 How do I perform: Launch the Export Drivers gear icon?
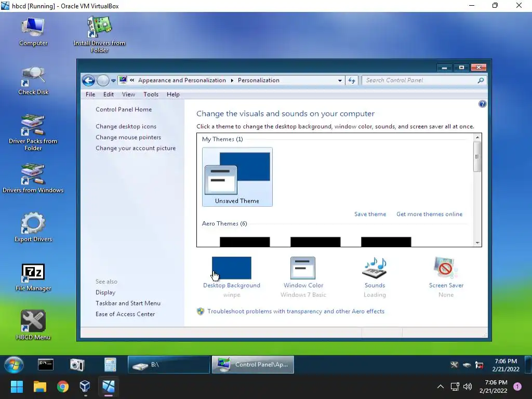click(33, 228)
